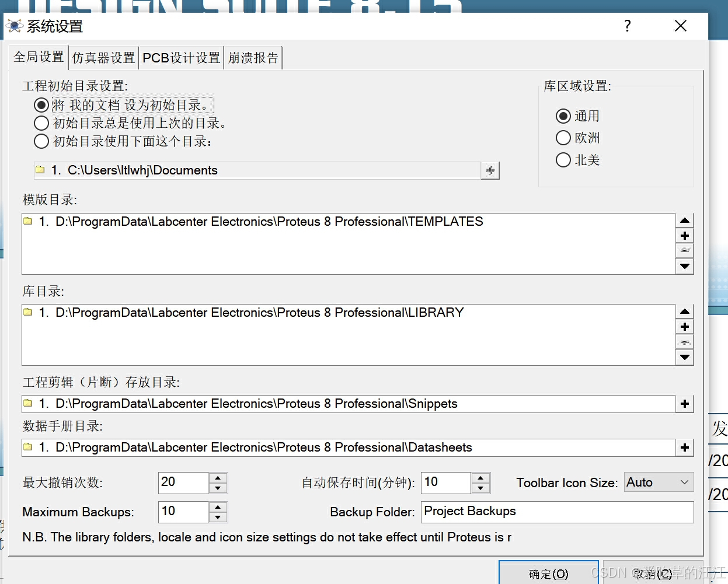Viewport: 728px width, 584px height.
Task: Move library directory entry down
Action: (685, 357)
